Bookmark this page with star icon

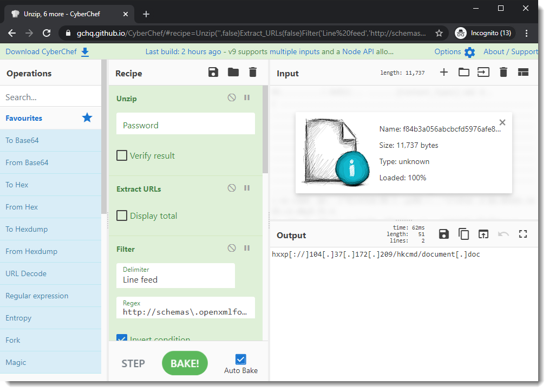pyautogui.click(x=439, y=33)
